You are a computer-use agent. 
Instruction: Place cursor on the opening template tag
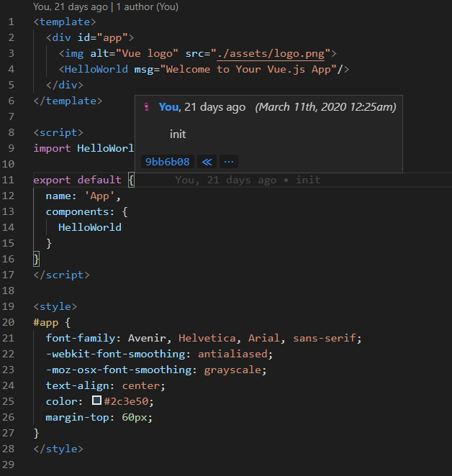65,22
